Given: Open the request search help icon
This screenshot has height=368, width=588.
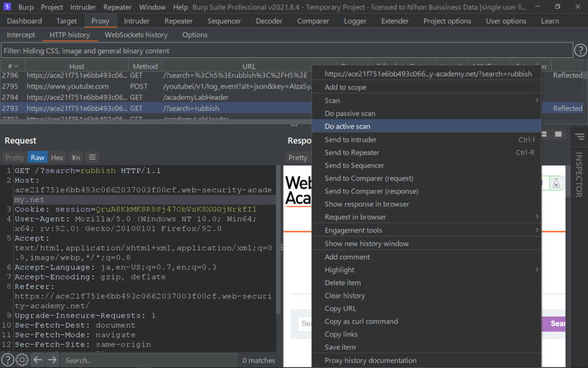Looking at the screenshot, I should 8,360.
